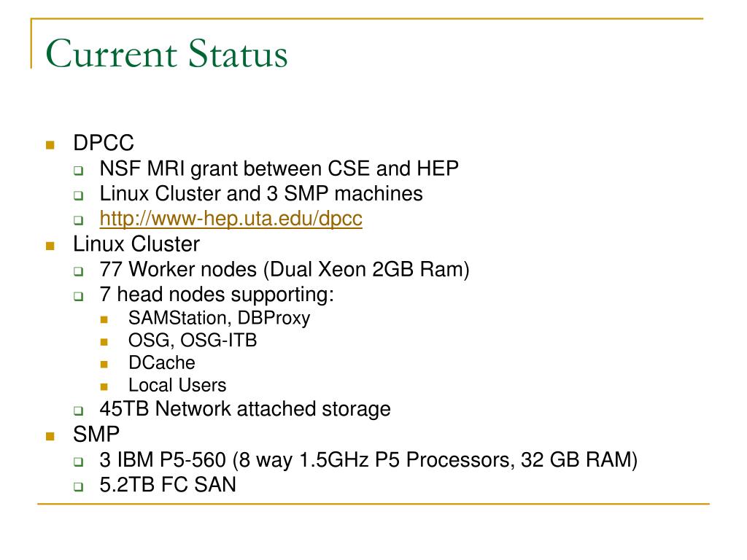The height and width of the screenshot is (560, 747).
Task: Click small bullet beside DCache
Action: 104,365
